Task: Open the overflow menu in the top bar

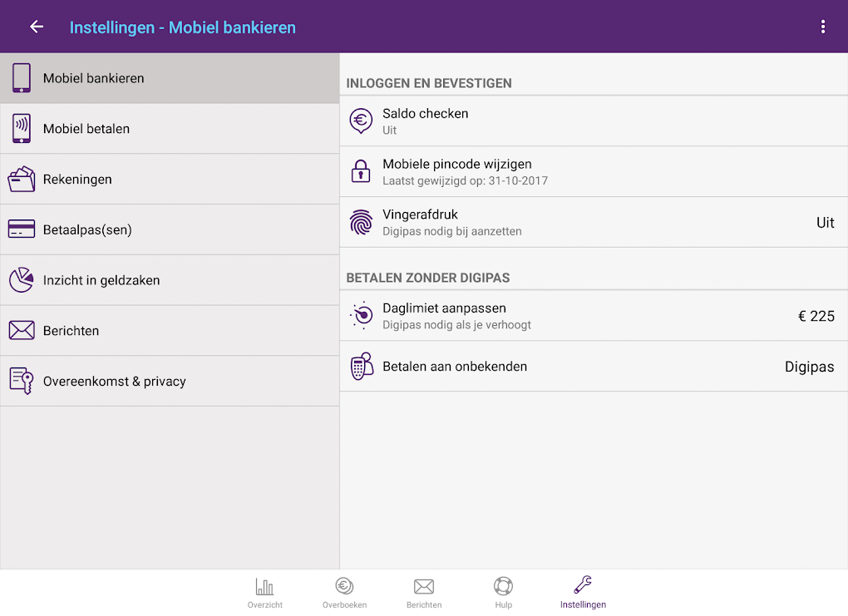Action: click(x=822, y=26)
